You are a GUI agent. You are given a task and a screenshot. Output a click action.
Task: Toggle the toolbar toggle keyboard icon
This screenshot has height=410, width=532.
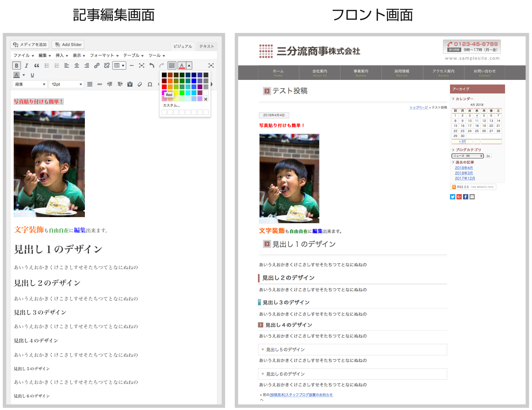pyautogui.click(x=172, y=66)
